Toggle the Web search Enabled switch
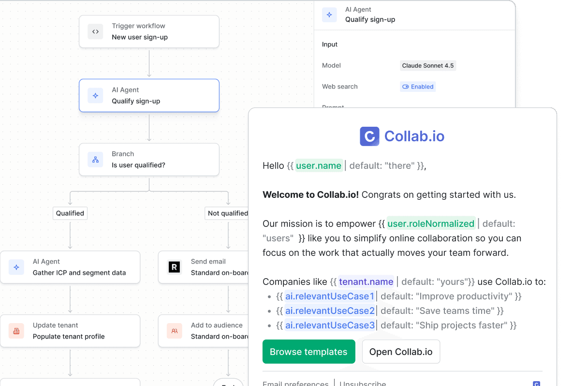Screen dimensions: 588x386 pos(418,87)
